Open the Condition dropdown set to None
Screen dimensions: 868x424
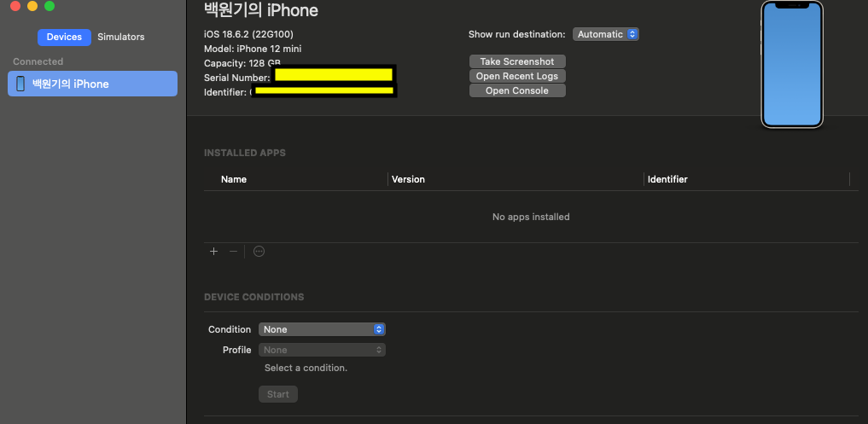click(322, 329)
